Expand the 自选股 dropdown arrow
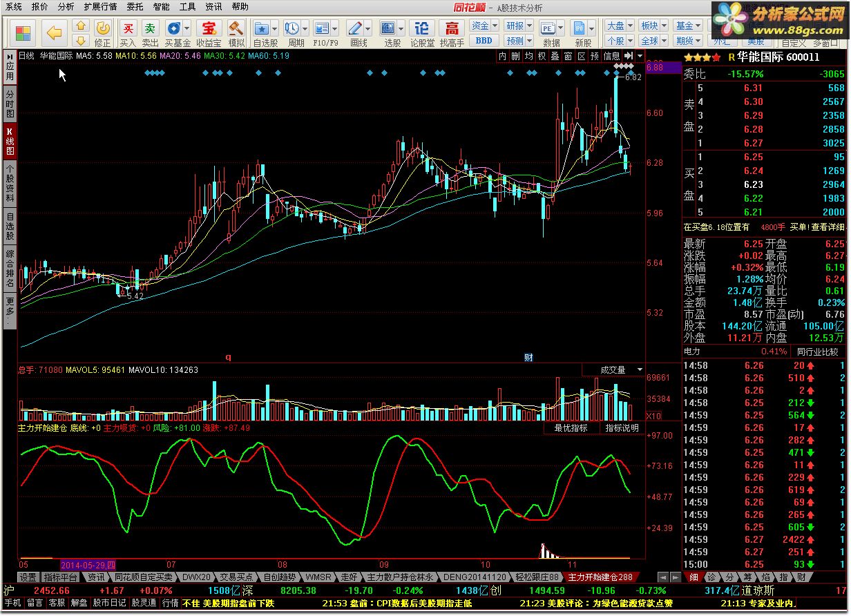This screenshot has width=851, height=616. click(274, 28)
